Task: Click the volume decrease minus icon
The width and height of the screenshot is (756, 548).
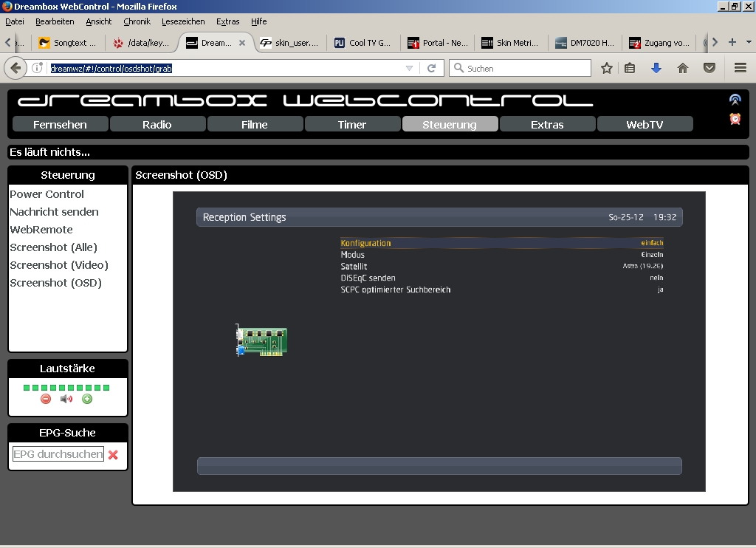Action: tap(46, 399)
